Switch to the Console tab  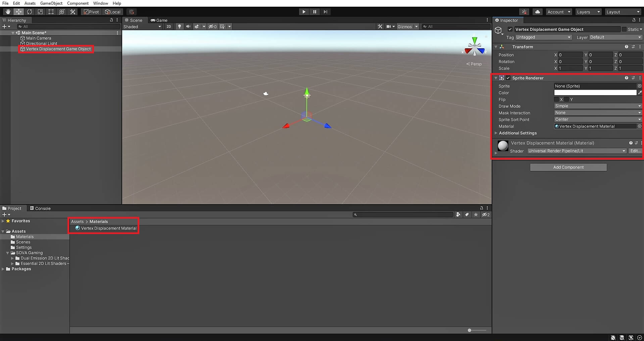[x=40, y=208]
